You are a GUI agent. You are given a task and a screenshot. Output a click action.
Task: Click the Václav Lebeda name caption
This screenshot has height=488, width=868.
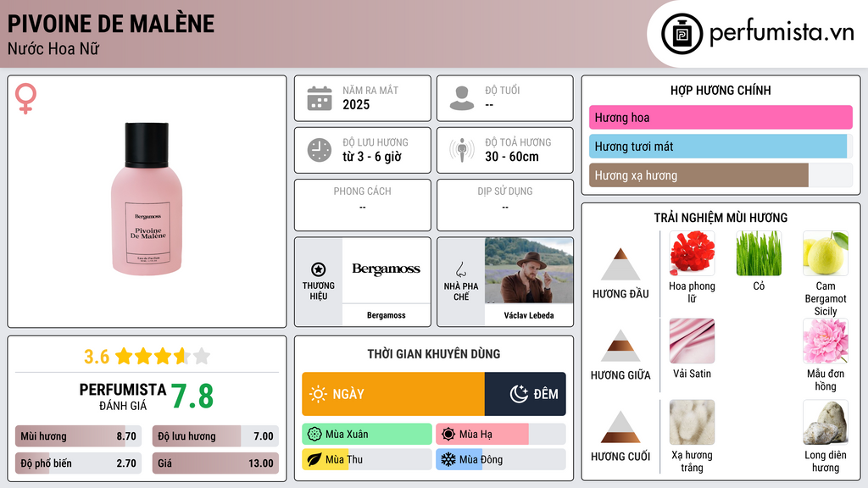tap(529, 315)
